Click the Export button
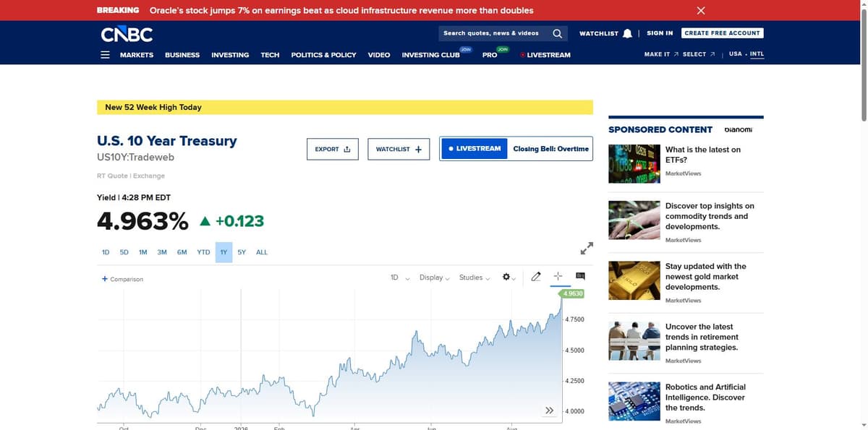This screenshot has height=430, width=868. tap(333, 149)
